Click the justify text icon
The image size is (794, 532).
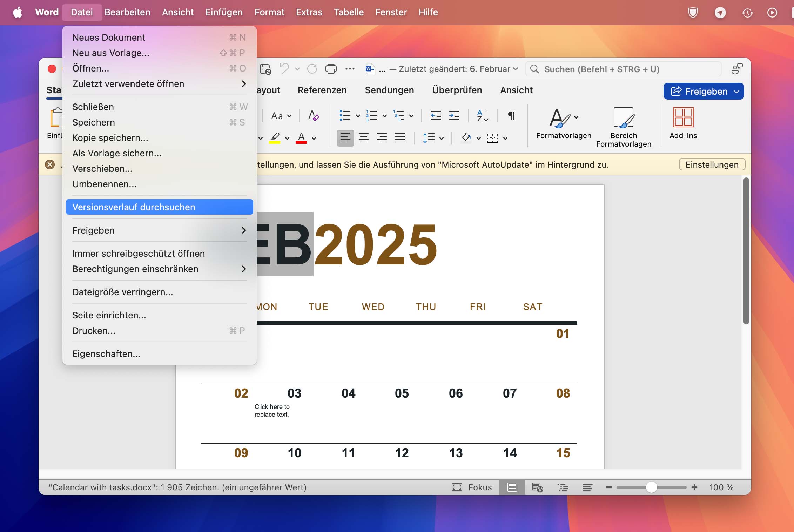pyautogui.click(x=400, y=138)
